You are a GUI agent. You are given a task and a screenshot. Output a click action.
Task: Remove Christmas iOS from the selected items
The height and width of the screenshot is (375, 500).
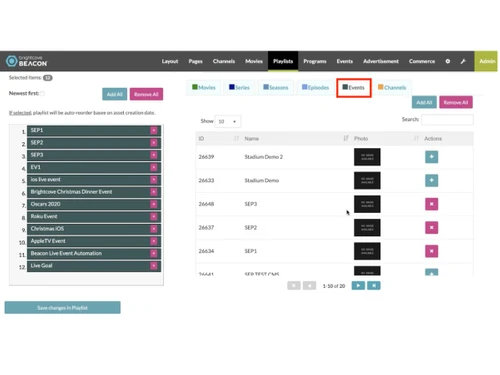tap(154, 229)
